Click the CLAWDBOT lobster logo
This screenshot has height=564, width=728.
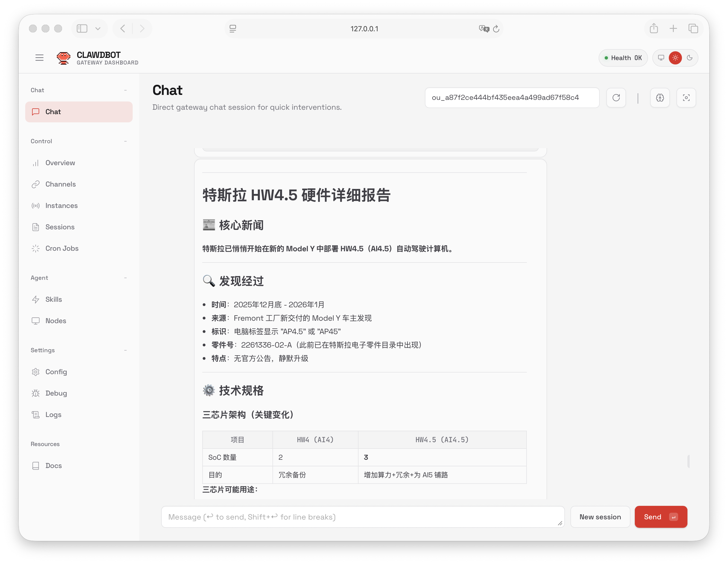click(x=63, y=58)
